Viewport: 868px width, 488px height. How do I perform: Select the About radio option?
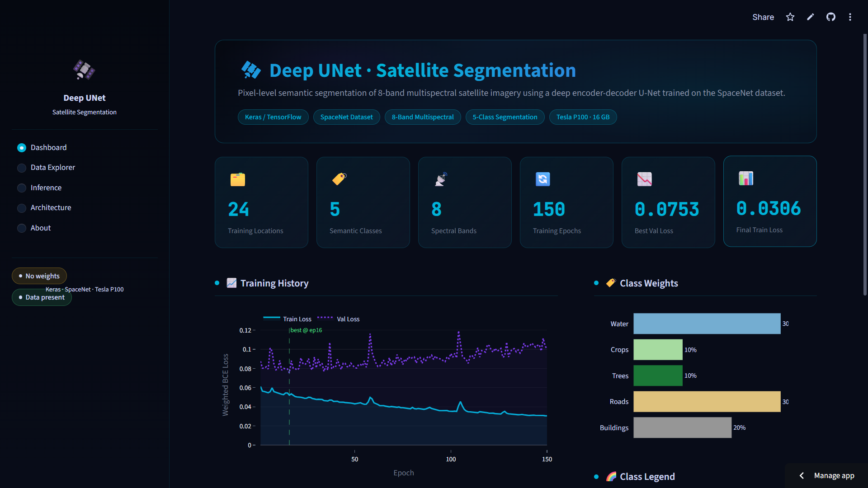pyautogui.click(x=21, y=228)
